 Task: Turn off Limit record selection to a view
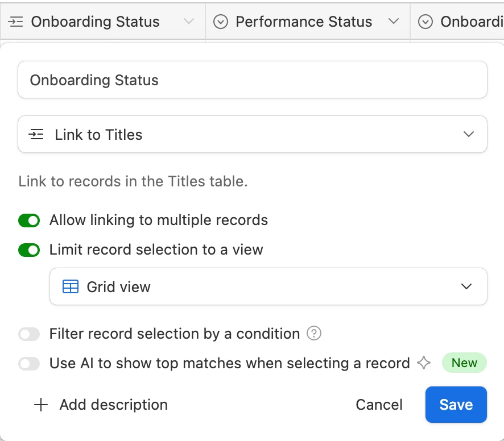[x=29, y=249]
